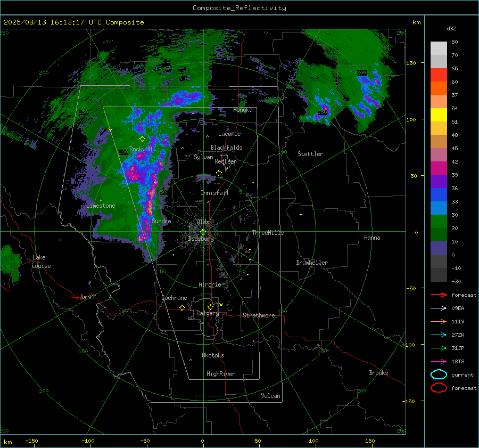Viewport: 479px width, 448px height.
Task: Click the Drumheller label
Action: pyautogui.click(x=312, y=263)
